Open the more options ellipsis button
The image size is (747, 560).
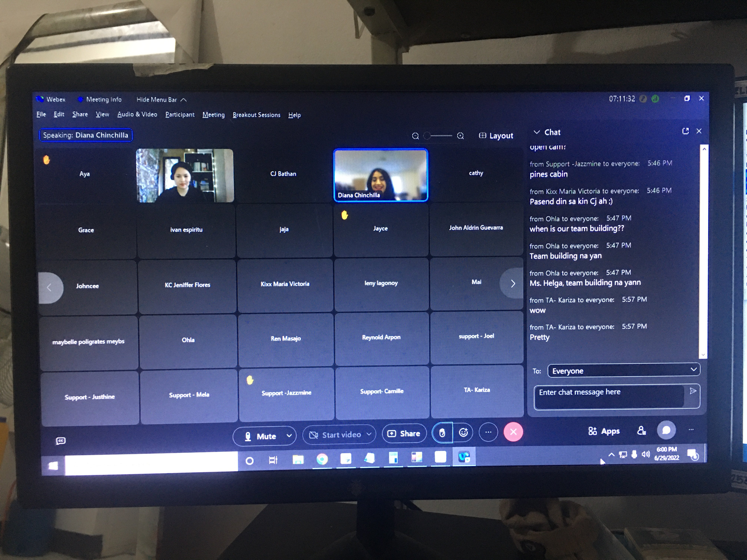488,432
